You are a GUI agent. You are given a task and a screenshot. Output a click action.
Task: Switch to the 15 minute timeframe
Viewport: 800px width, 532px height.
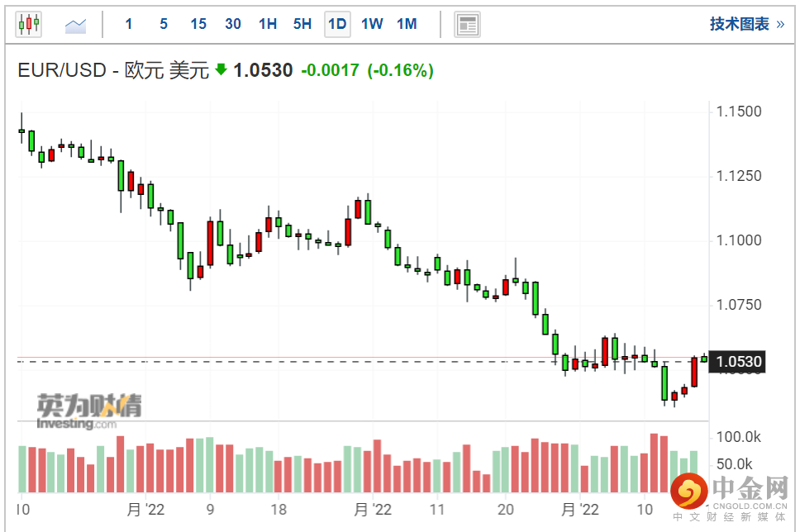click(198, 24)
